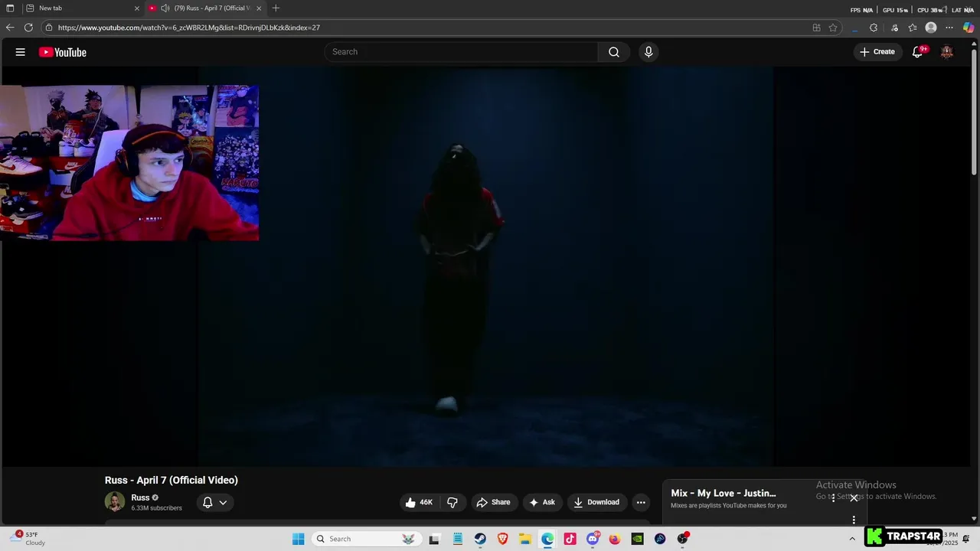Open Task View from the taskbar

coord(435,539)
